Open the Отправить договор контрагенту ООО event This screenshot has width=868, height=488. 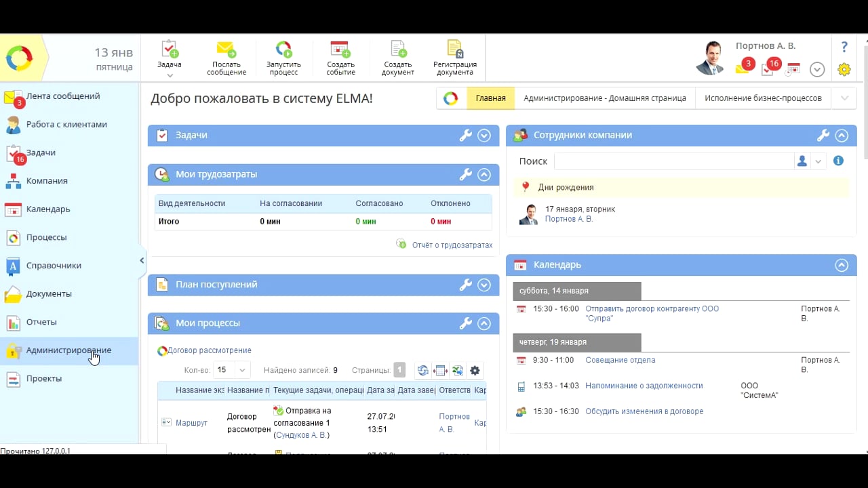(652, 313)
